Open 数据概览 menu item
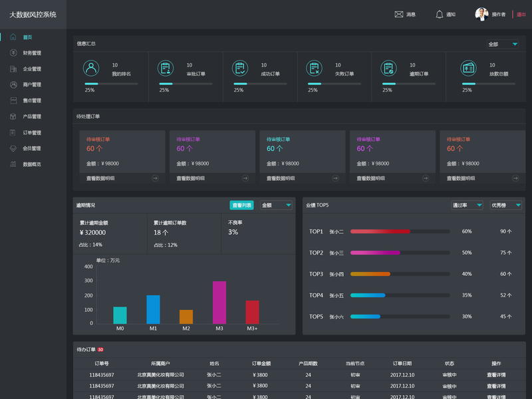Image resolution: width=532 pixels, height=399 pixels. click(x=33, y=164)
